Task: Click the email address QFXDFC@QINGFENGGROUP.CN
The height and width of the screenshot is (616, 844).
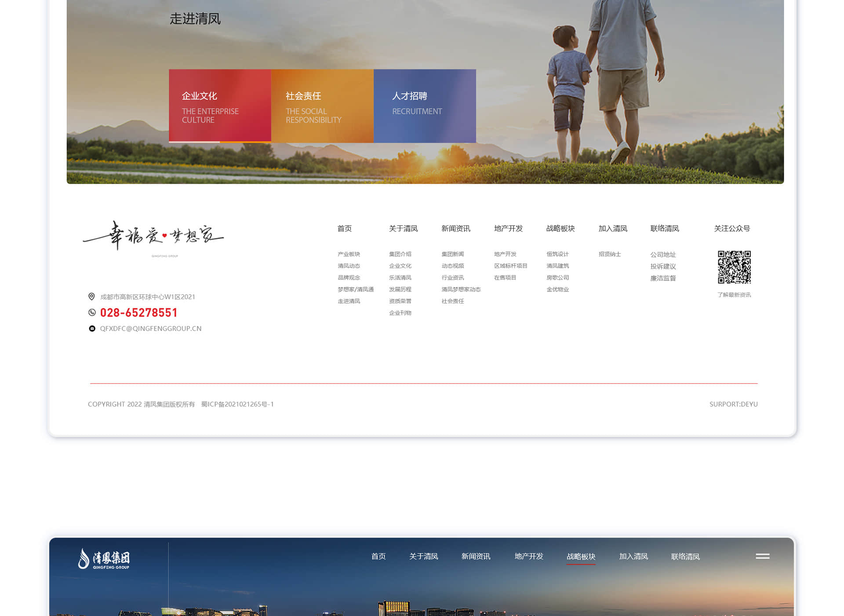Action: (x=151, y=328)
